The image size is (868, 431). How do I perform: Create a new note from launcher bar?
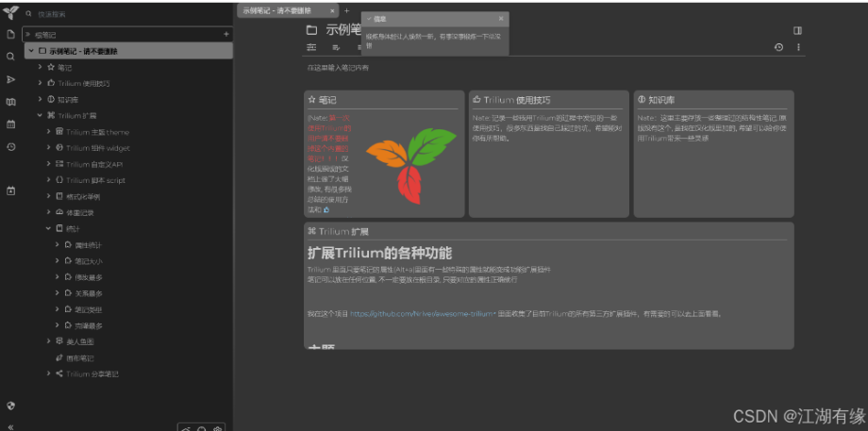(x=10, y=34)
